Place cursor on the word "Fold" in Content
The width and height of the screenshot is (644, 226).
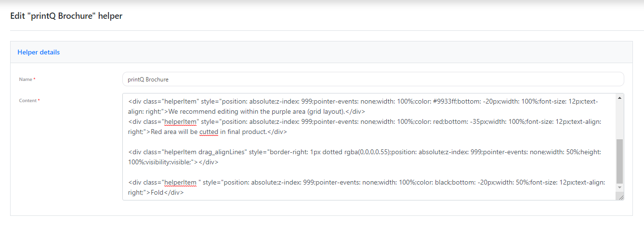(x=157, y=192)
